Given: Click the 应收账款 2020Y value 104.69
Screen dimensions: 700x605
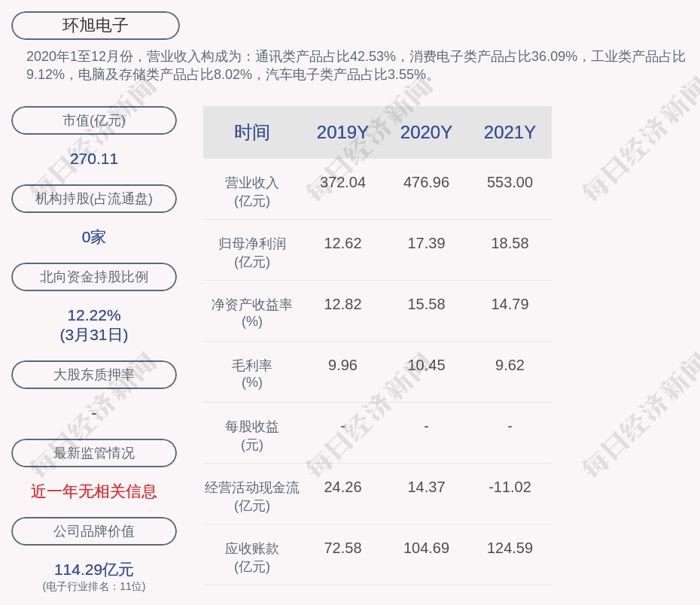Looking at the screenshot, I should click(x=426, y=548).
